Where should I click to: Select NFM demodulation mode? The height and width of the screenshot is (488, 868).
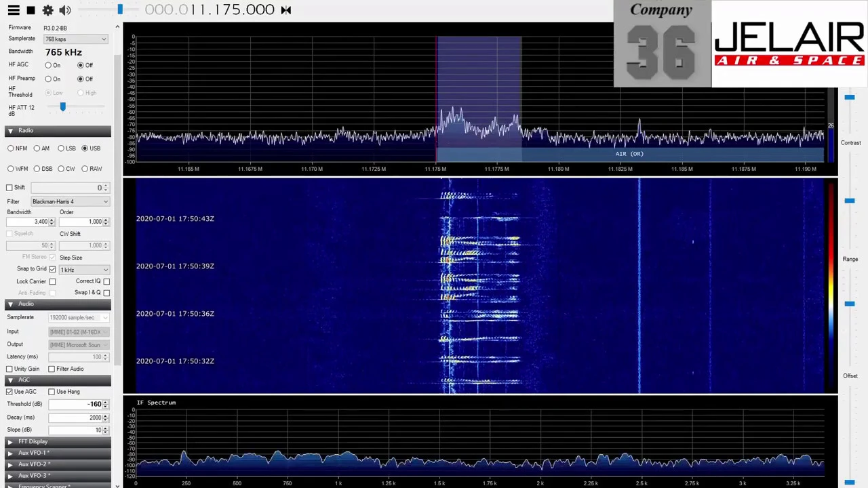(11, 148)
